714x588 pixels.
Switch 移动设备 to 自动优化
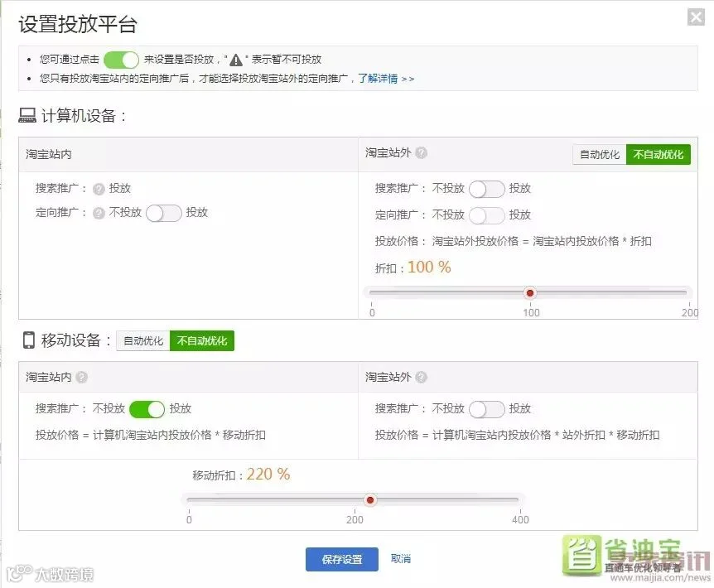[143, 341]
